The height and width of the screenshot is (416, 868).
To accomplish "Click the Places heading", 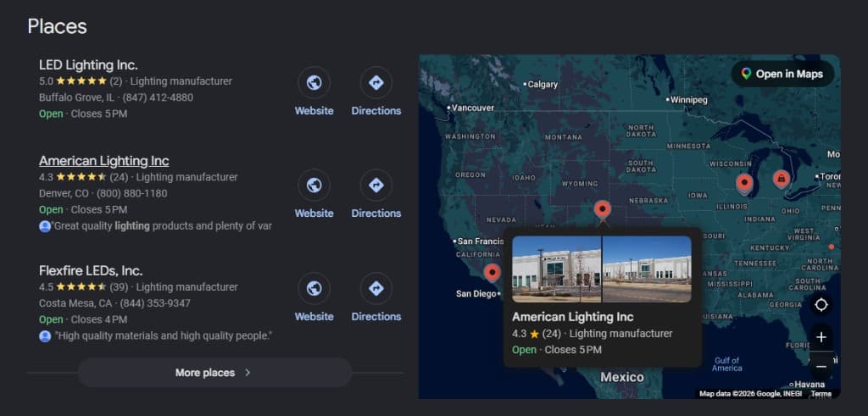I will tap(57, 26).
